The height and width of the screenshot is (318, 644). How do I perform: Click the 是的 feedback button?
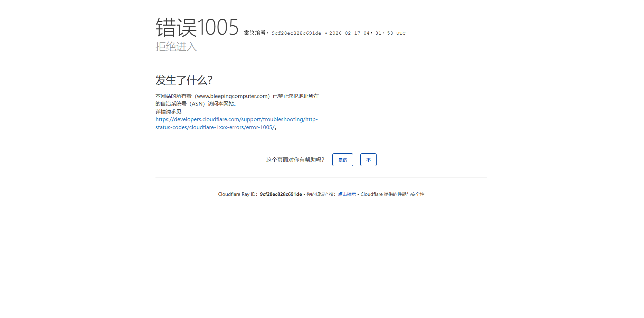342,160
